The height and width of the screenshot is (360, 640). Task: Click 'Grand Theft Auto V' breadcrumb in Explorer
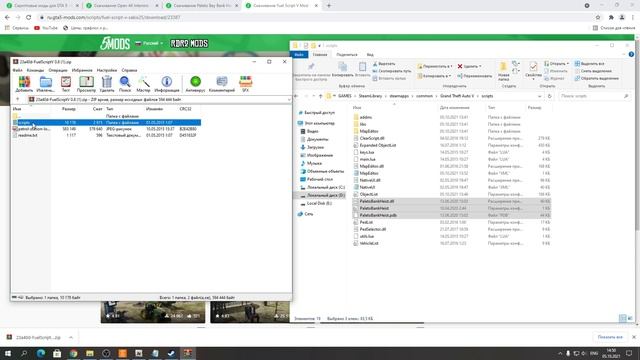click(457, 96)
